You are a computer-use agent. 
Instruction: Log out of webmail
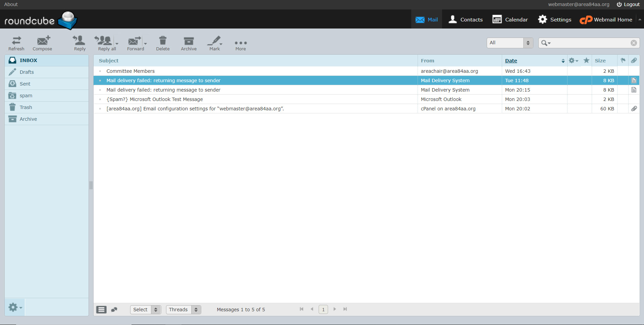tap(628, 4)
